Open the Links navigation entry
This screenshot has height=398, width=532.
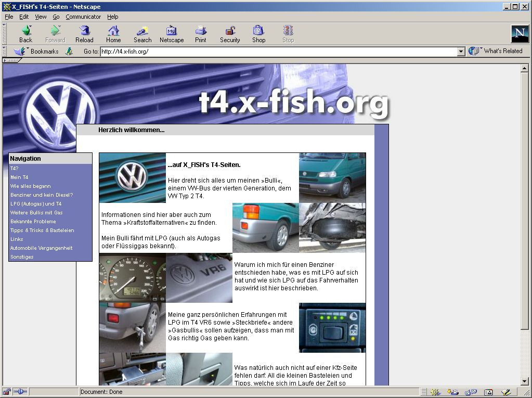[17, 239]
